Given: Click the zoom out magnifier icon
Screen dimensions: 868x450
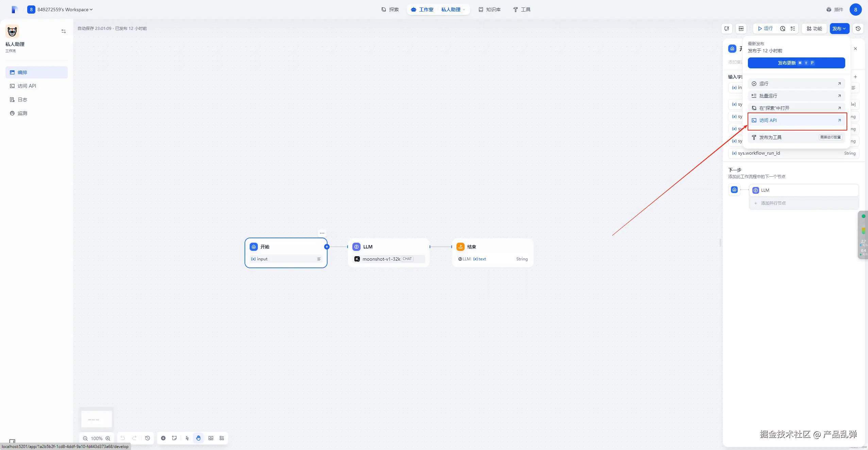Looking at the screenshot, I should [x=85, y=438].
